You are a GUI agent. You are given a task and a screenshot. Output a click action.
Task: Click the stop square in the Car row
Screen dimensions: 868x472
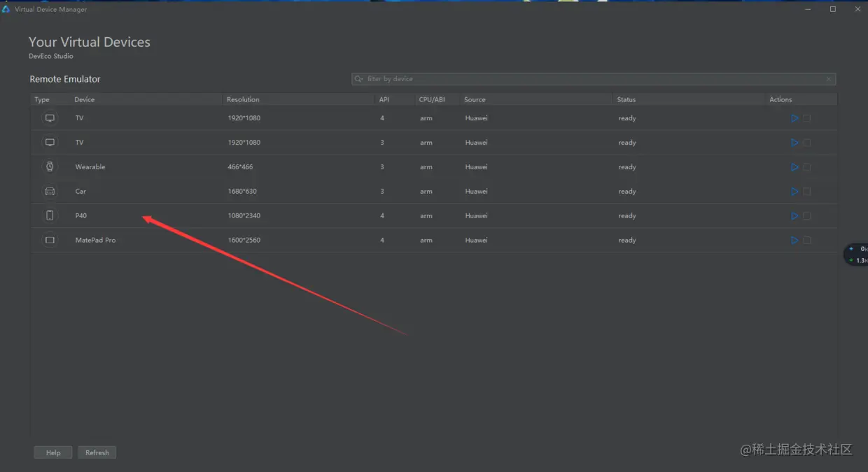pyautogui.click(x=807, y=192)
